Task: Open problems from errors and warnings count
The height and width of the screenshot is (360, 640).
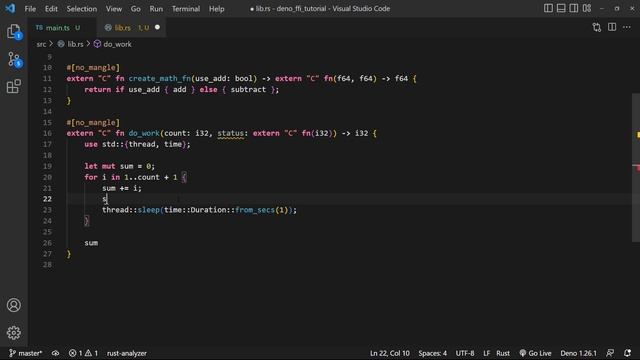Action: click(x=83, y=353)
